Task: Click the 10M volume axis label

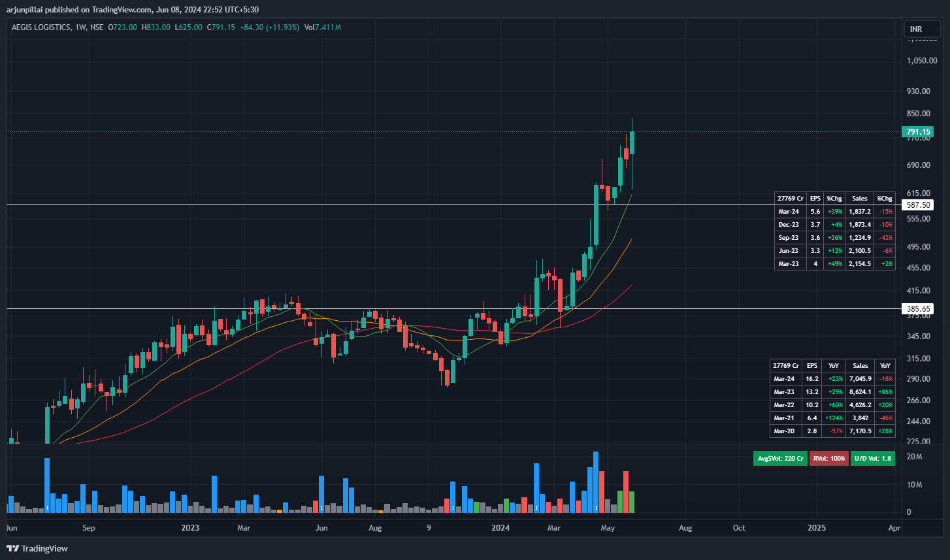Action: click(914, 485)
